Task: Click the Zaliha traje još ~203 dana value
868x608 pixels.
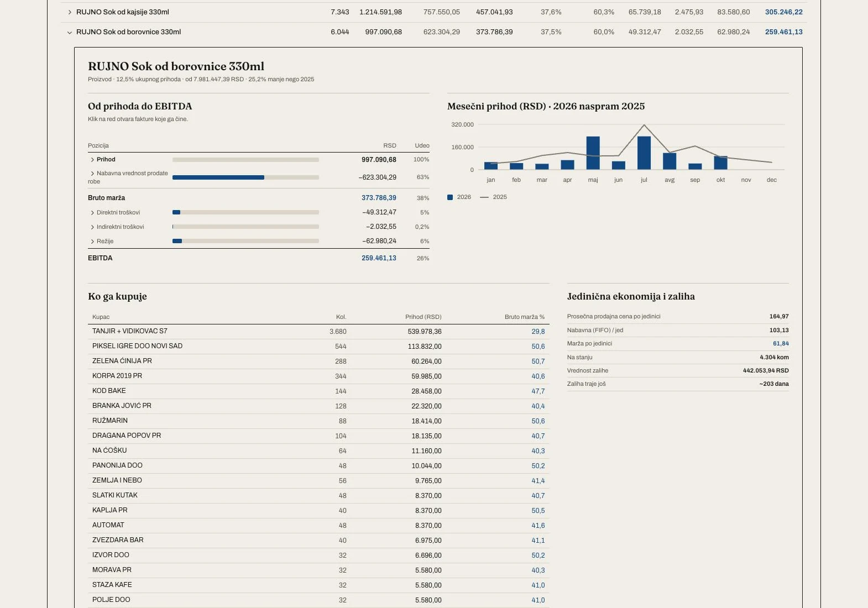Action: (x=774, y=384)
